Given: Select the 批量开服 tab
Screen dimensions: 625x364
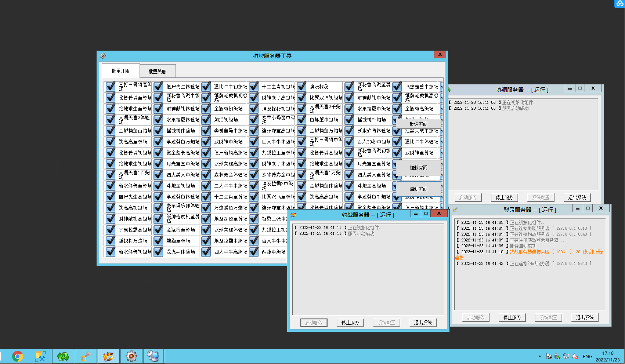Looking at the screenshot, I should pyautogui.click(x=120, y=71).
